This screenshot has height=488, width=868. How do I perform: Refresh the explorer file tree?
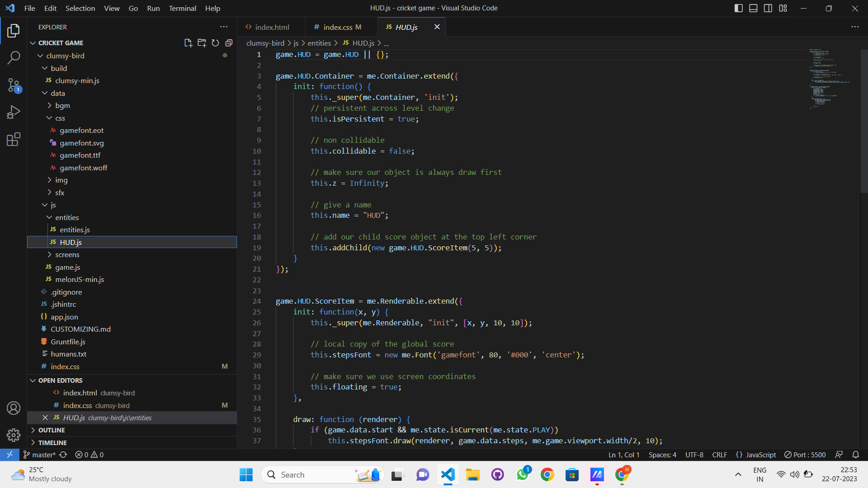tap(215, 43)
